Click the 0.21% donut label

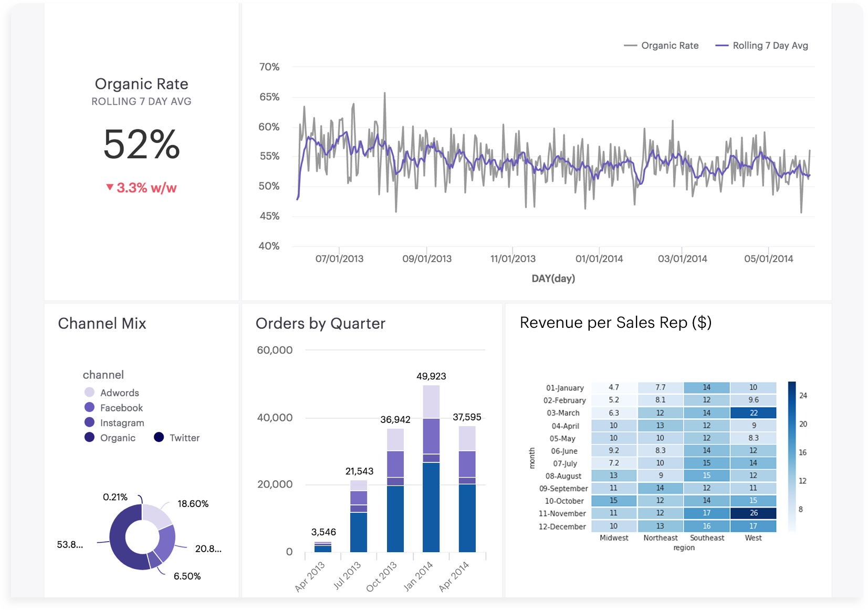pyautogui.click(x=115, y=497)
